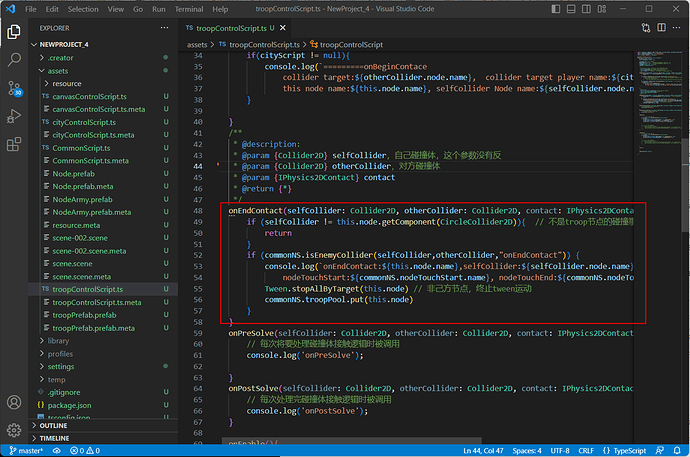
Task: Open the Extensions view
Action: point(14,146)
